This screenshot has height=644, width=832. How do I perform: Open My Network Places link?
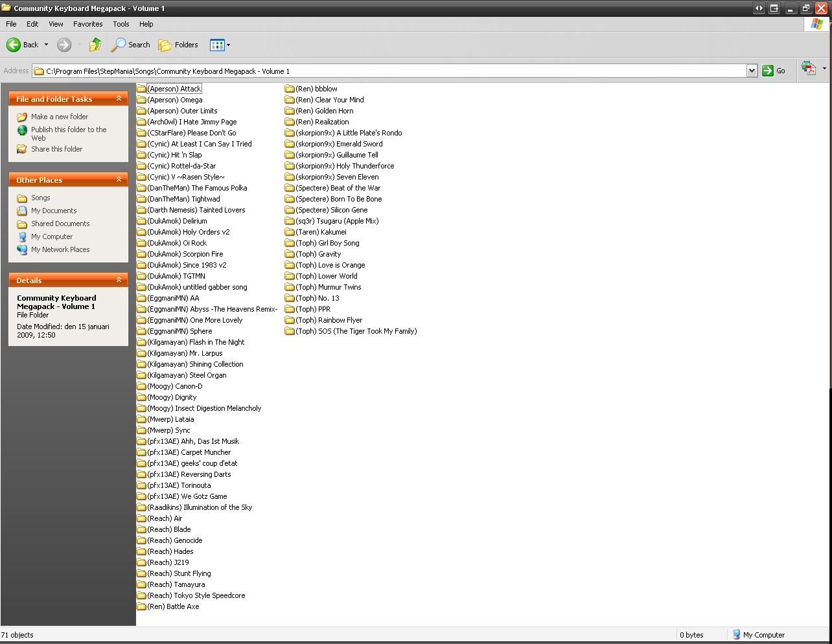point(60,249)
